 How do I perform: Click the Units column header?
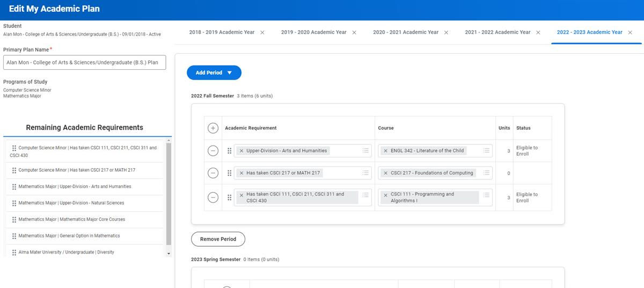504,128
